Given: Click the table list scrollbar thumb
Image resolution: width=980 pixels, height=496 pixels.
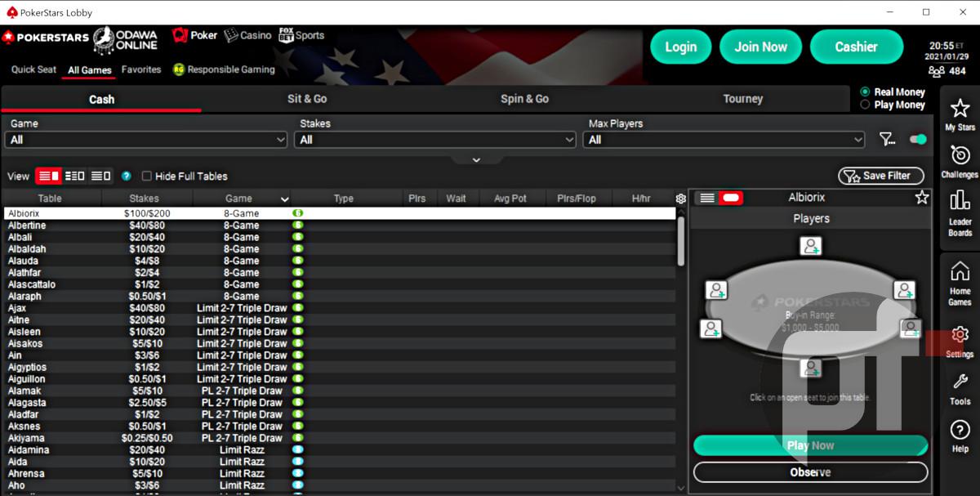Looking at the screenshot, I should 681,241.
